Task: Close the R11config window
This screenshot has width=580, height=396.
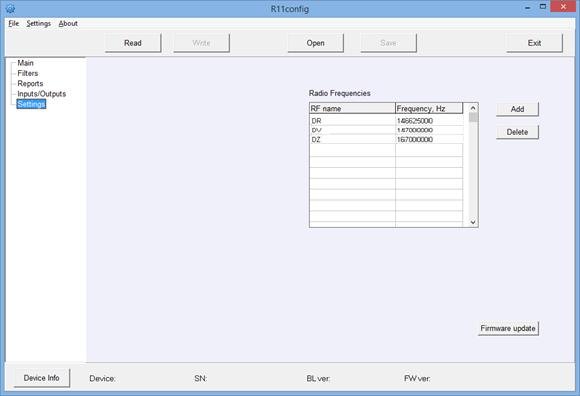Action: 563,7
